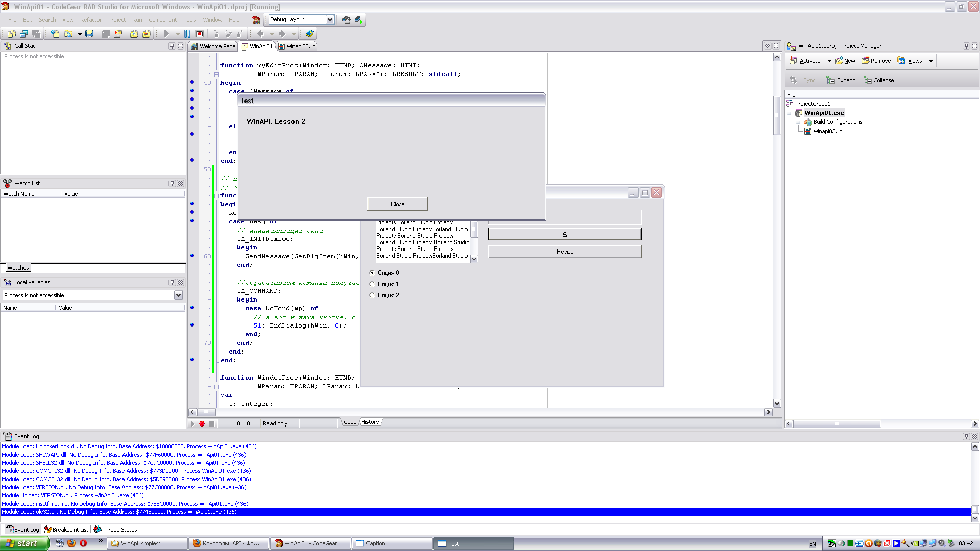Open the Debug Layout dropdown

(330, 19)
